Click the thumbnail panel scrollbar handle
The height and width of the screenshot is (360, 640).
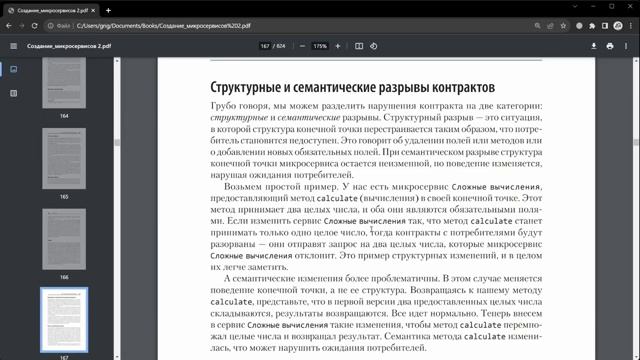tap(117, 143)
